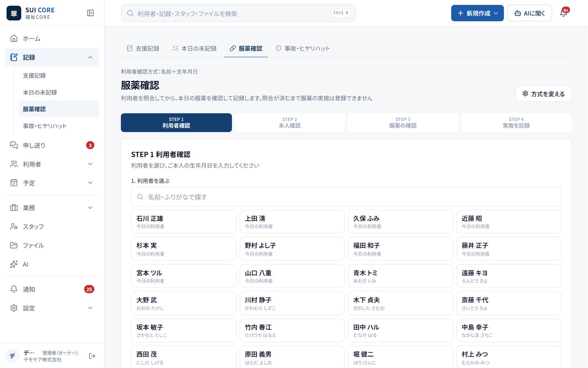
Task: Select user 竹内 春江
Action: click(x=292, y=330)
